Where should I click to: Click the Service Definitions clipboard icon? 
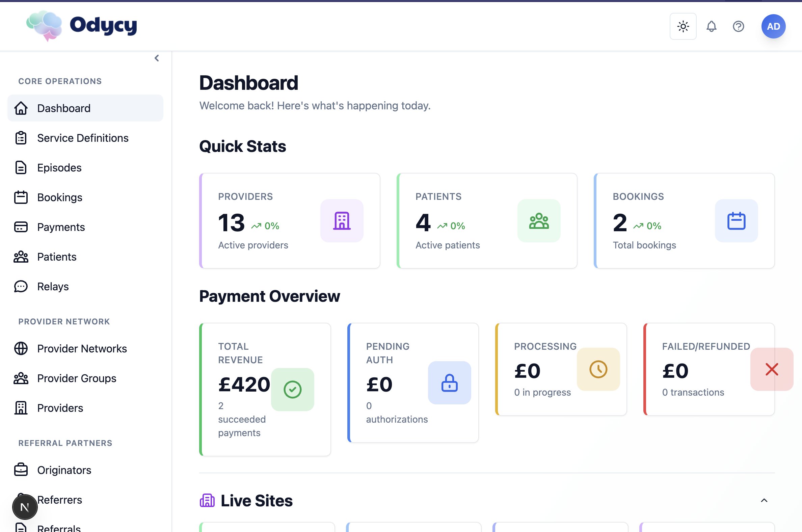point(21,138)
